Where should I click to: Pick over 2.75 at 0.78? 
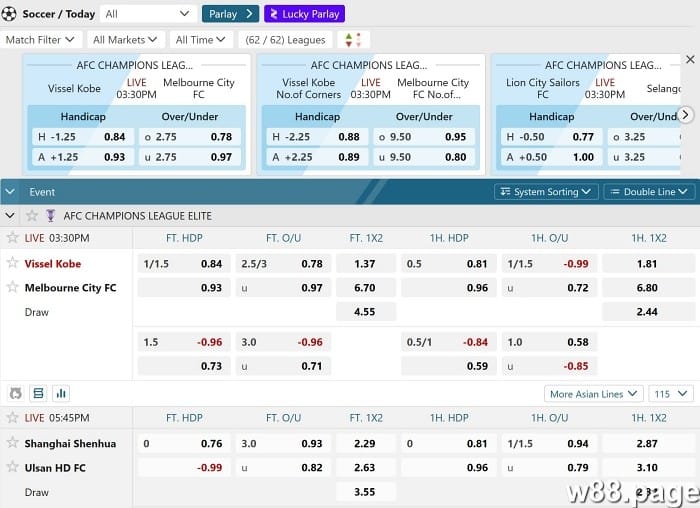pos(190,137)
